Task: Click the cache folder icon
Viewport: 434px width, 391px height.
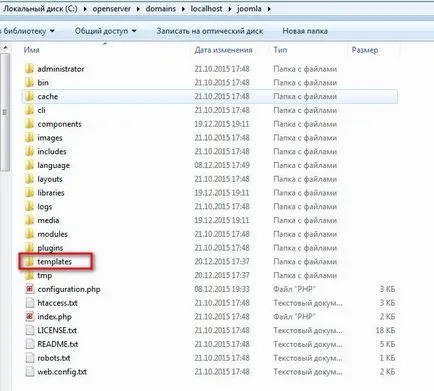Action: (x=29, y=96)
